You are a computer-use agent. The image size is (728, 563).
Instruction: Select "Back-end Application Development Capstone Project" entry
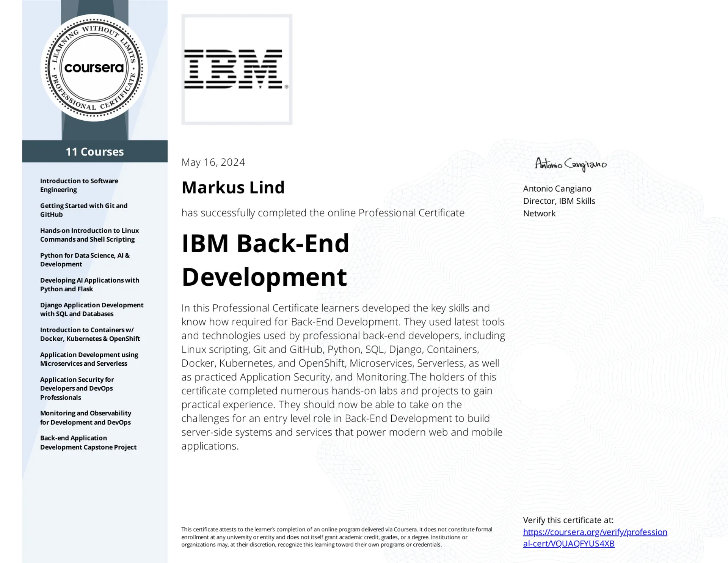88,442
